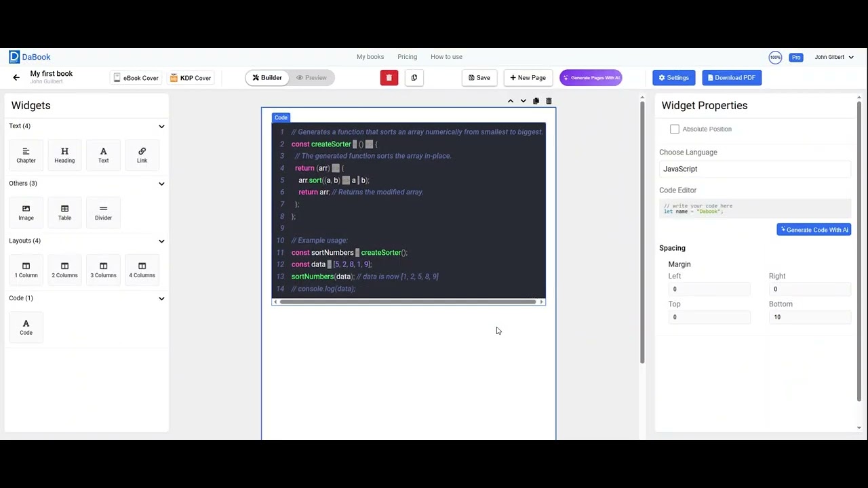The image size is (868, 488).
Task: Add a Divider widget
Action: tap(103, 212)
